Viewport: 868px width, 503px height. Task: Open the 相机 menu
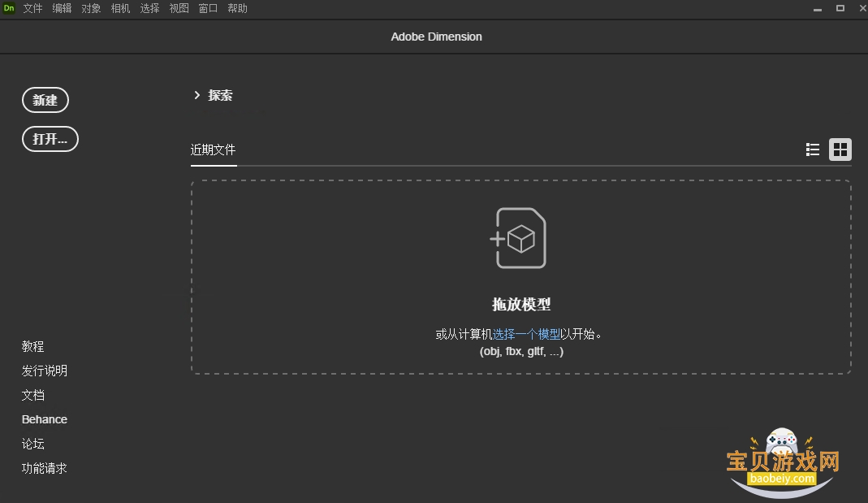[120, 8]
